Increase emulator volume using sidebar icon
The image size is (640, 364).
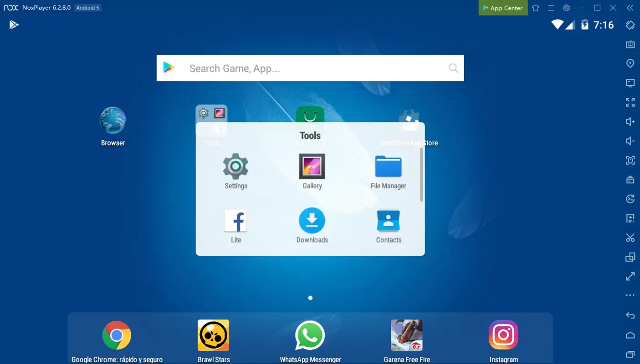point(630,121)
